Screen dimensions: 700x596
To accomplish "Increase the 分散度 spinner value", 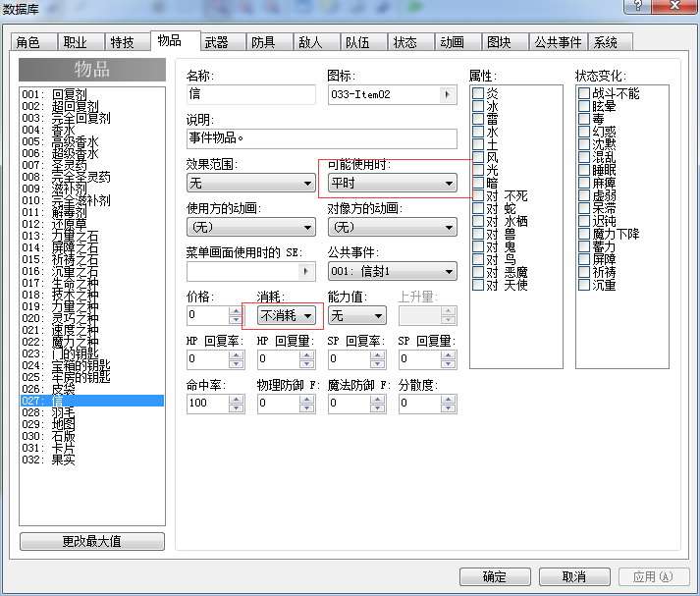I will click(x=448, y=399).
